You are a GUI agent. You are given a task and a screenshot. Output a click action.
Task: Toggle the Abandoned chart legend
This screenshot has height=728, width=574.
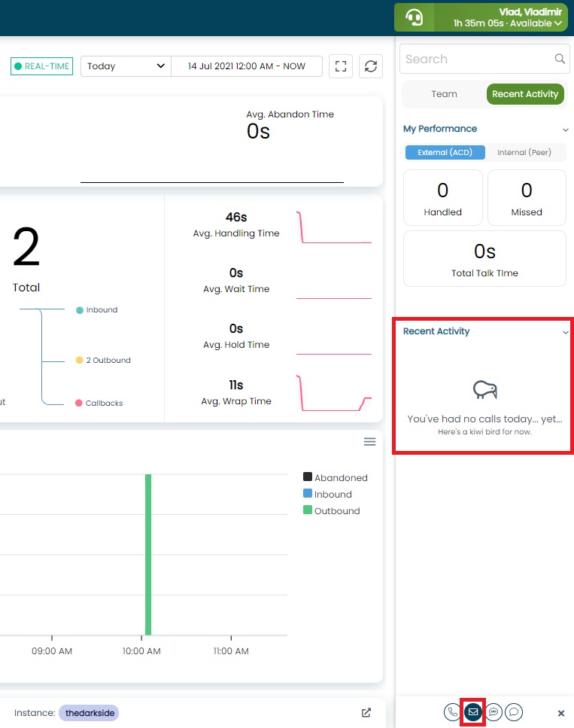(x=335, y=477)
